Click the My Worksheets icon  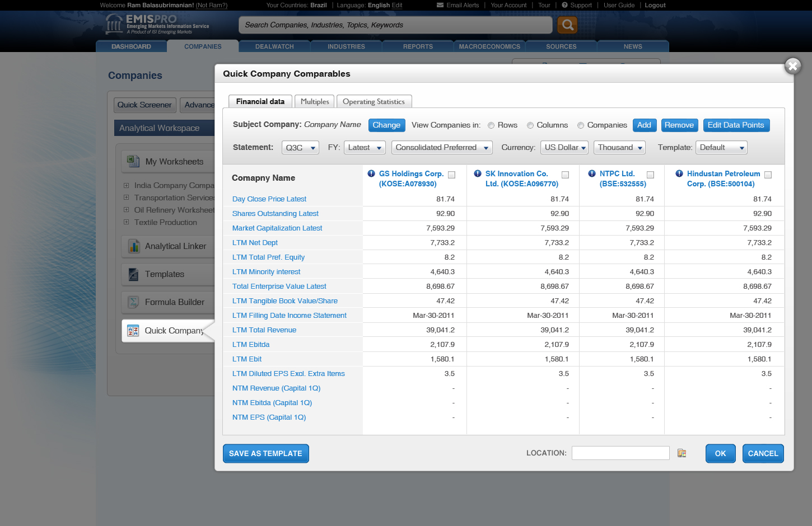tap(133, 161)
